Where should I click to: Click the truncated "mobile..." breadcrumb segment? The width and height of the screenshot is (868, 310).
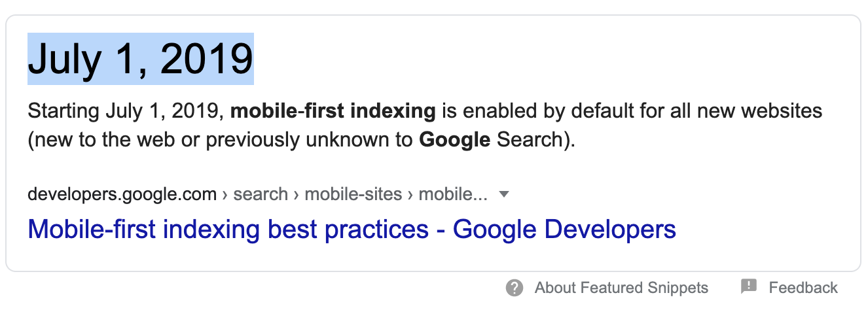(453, 194)
